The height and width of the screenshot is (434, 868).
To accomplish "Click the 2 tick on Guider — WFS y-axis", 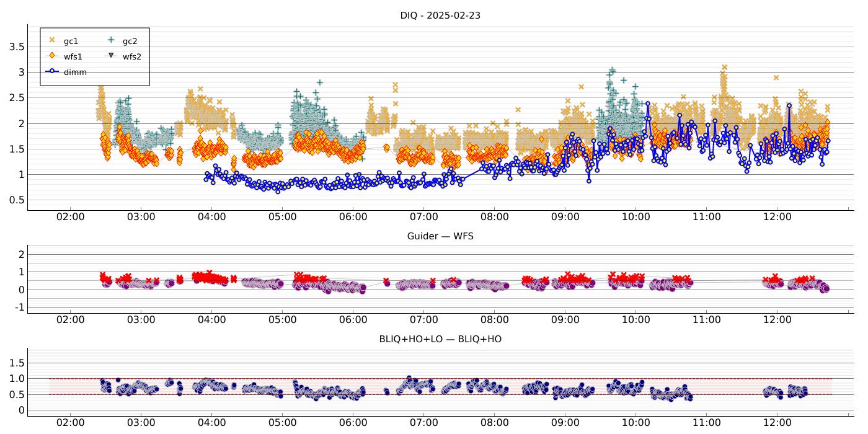I will pos(20,254).
